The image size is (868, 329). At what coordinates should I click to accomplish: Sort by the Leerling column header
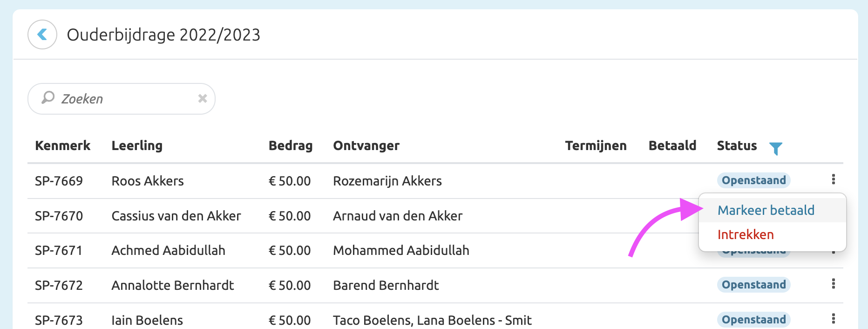pyautogui.click(x=137, y=146)
